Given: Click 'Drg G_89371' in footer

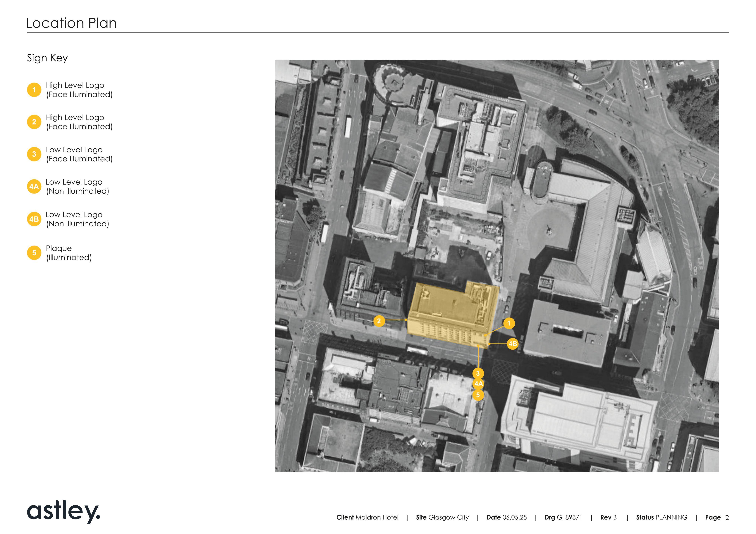Looking at the screenshot, I should [563, 518].
